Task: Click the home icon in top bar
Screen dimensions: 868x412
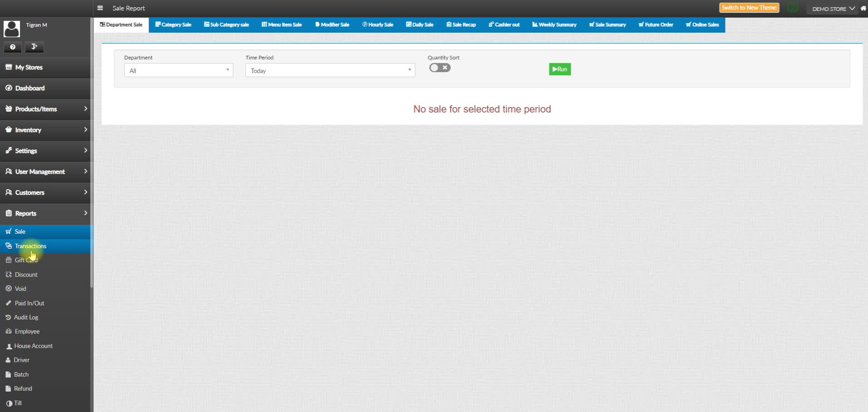Action: click(x=863, y=9)
